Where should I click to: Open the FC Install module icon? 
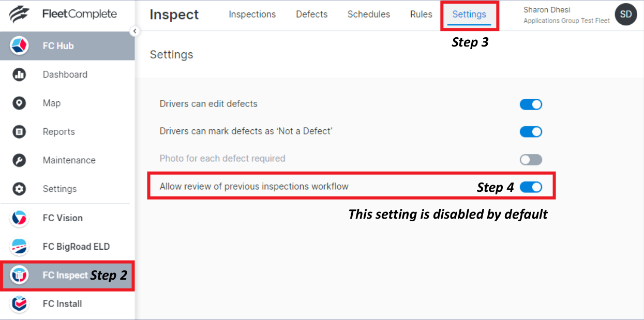[19, 304]
